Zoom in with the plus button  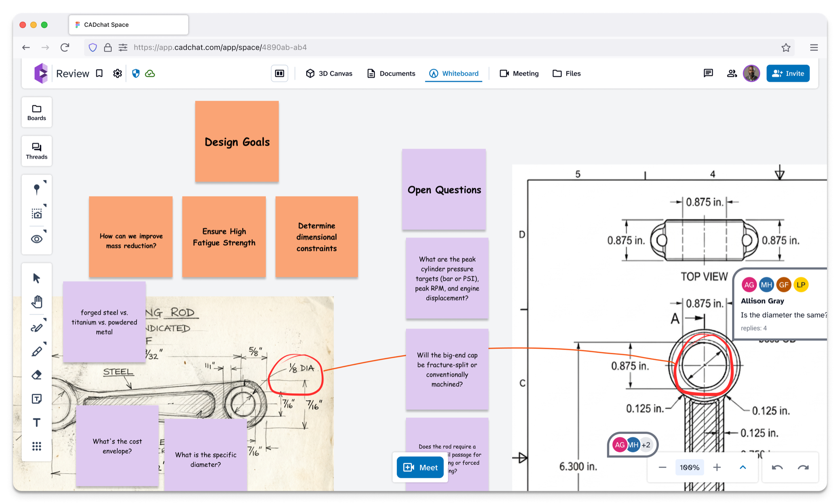pos(717,467)
